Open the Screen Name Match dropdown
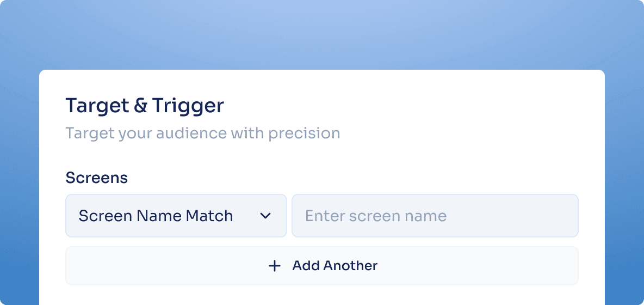 pyautogui.click(x=176, y=216)
